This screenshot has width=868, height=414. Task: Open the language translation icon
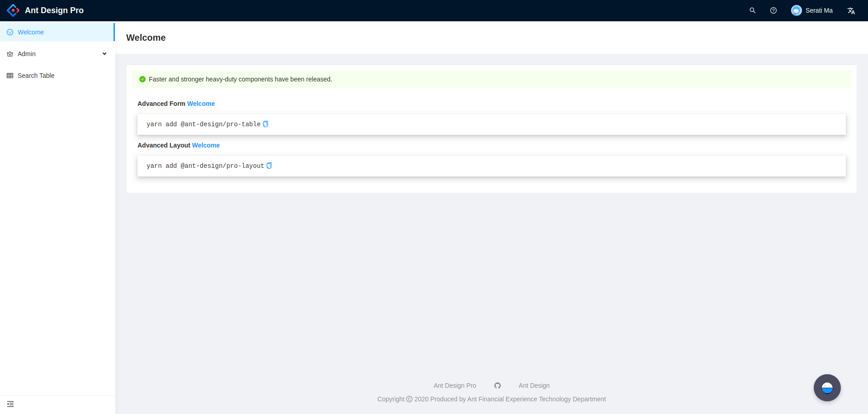[x=851, y=11]
